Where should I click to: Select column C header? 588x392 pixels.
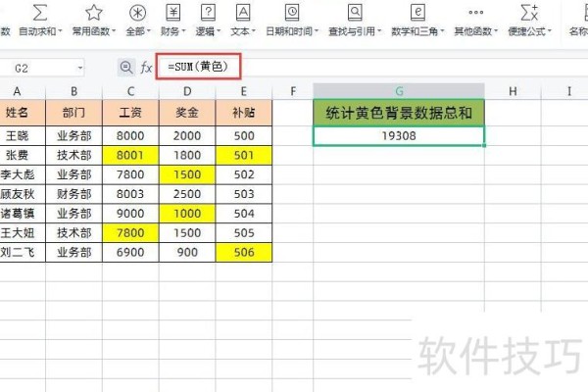pos(130,91)
